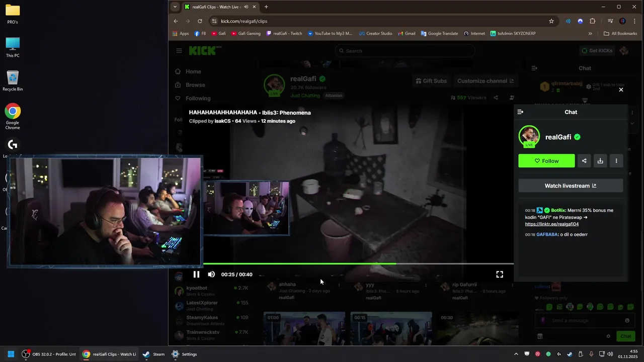The width and height of the screenshot is (644, 362).
Task: Open Steam from the taskbar
Action: [x=153, y=354]
